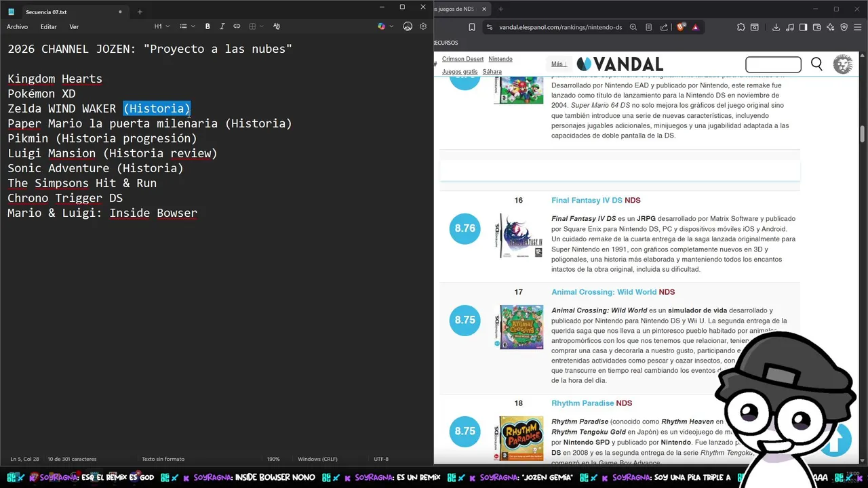Add a new Notepad tab
868x488 pixels.
(140, 12)
